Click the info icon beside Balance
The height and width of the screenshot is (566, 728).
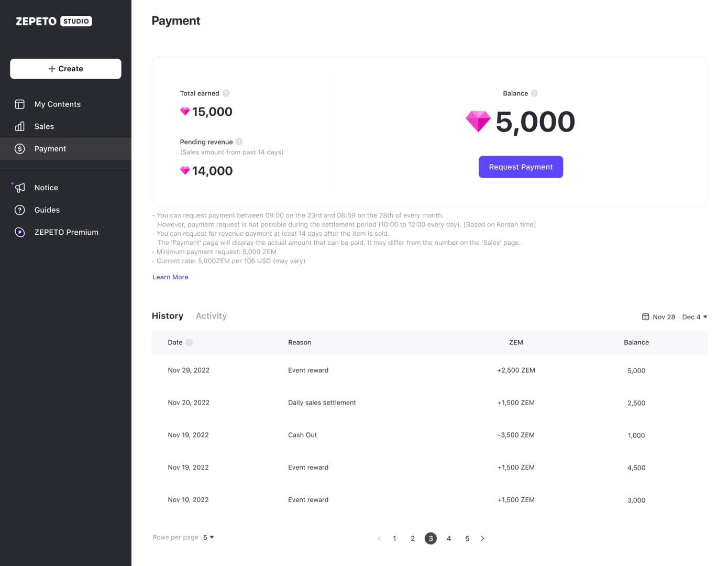click(535, 93)
